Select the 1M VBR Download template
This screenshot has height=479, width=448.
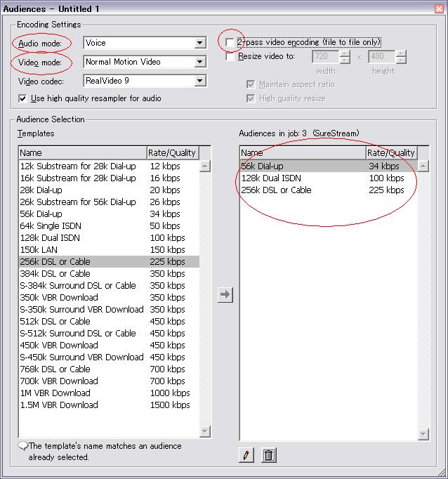click(x=109, y=393)
